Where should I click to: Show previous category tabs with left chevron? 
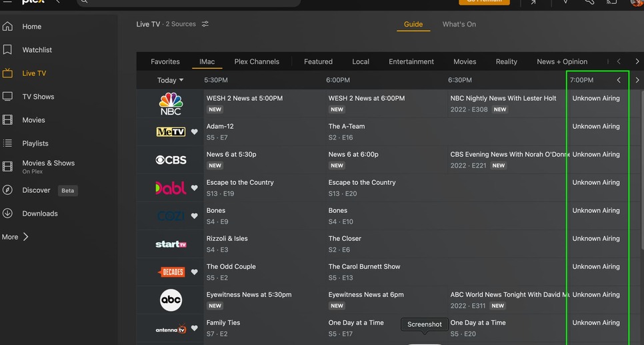[x=619, y=61]
